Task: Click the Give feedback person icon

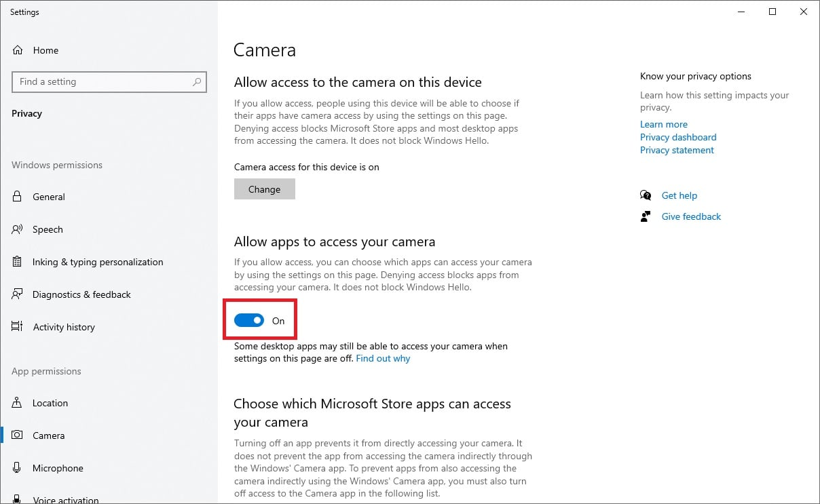Action: (646, 216)
